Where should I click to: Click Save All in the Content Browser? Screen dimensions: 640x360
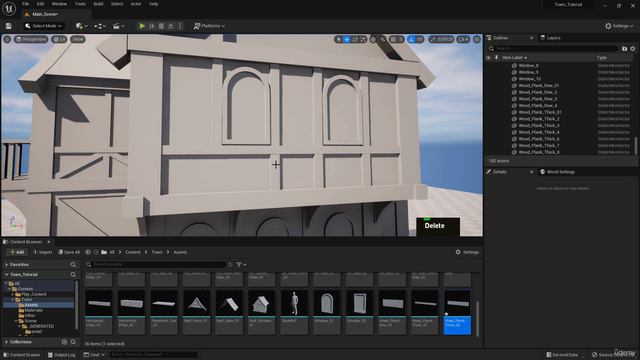click(x=69, y=252)
